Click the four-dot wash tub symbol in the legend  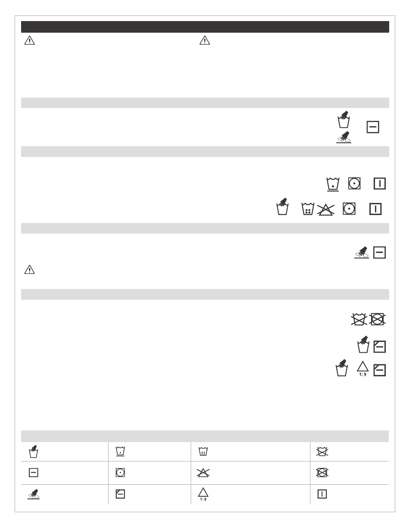[x=203, y=452]
